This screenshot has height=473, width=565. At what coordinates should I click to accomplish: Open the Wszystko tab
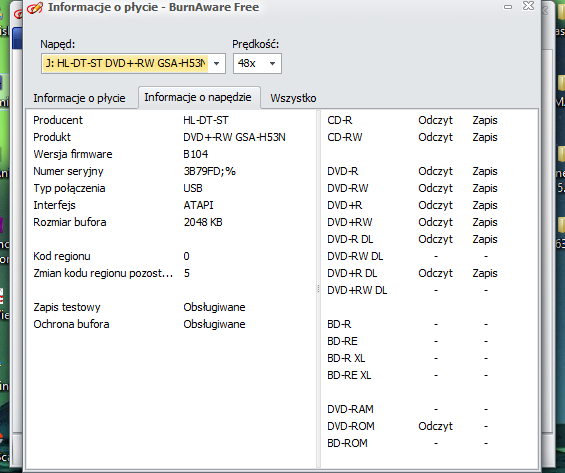coord(293,98)
